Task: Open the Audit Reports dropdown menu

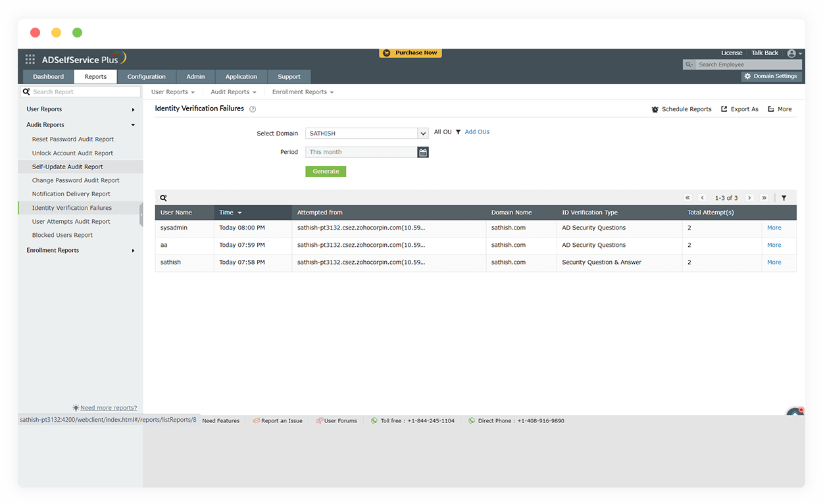Action: 234,92
